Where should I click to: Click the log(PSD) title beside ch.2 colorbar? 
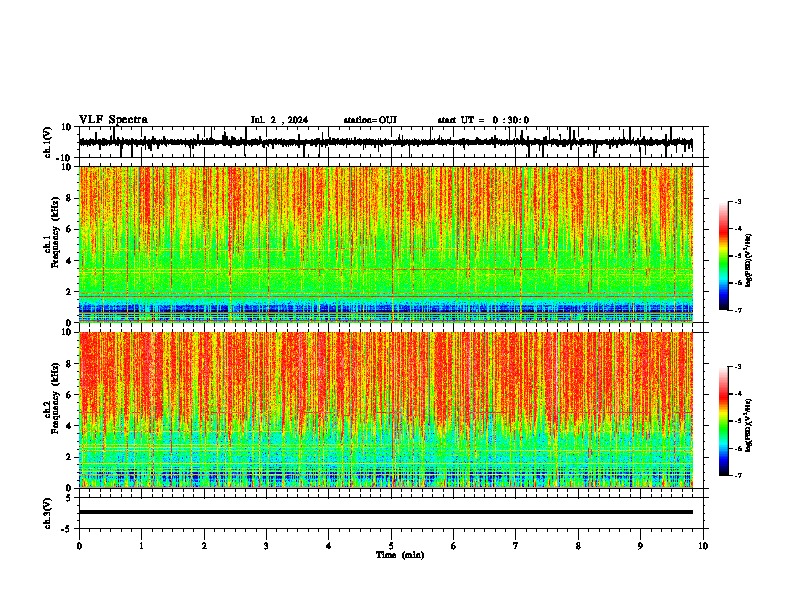[x=749, y=425]
